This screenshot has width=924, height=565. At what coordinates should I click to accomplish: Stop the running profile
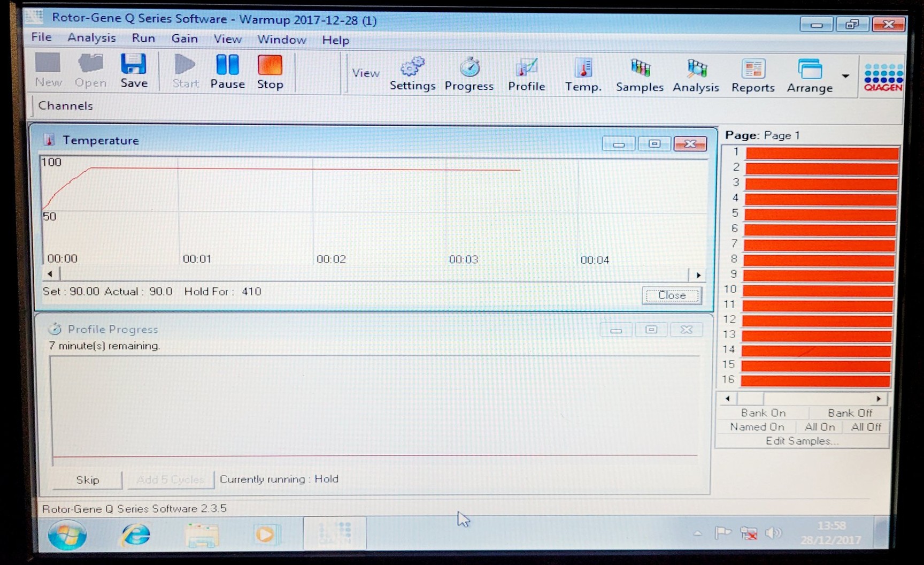click(269, 71)
